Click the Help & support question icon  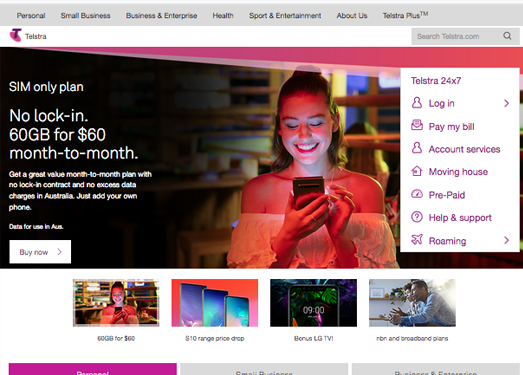point(417,217)
